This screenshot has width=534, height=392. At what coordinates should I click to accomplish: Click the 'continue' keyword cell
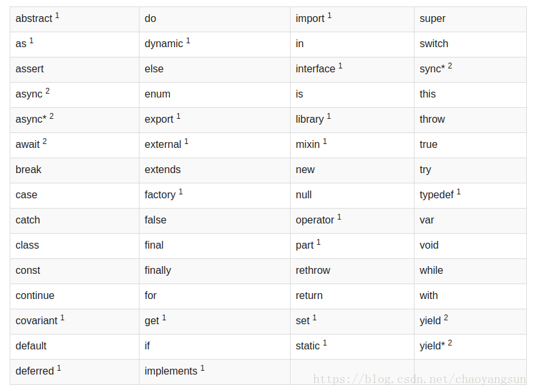pos(75,296)
